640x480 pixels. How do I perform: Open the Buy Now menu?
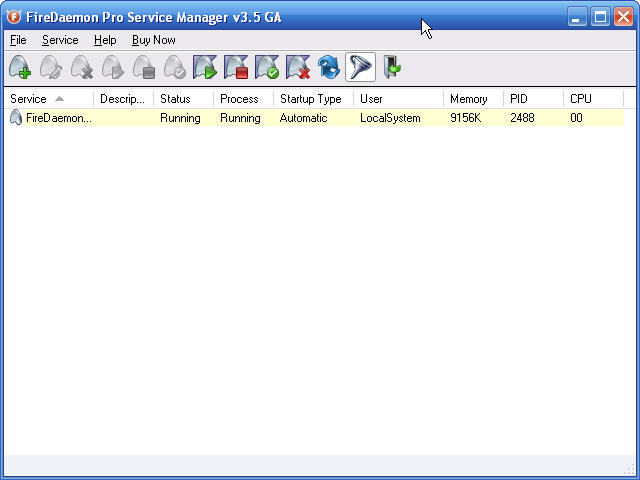[153, 40]
